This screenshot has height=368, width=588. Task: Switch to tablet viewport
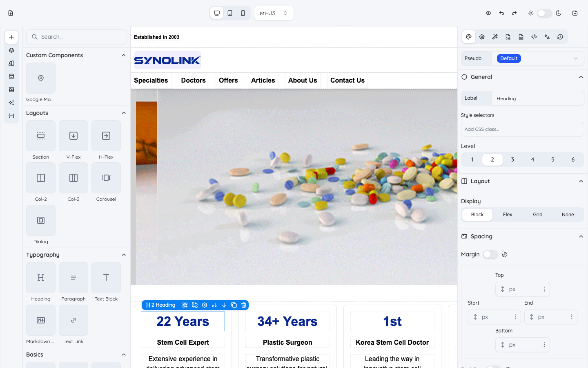(230, 13)
